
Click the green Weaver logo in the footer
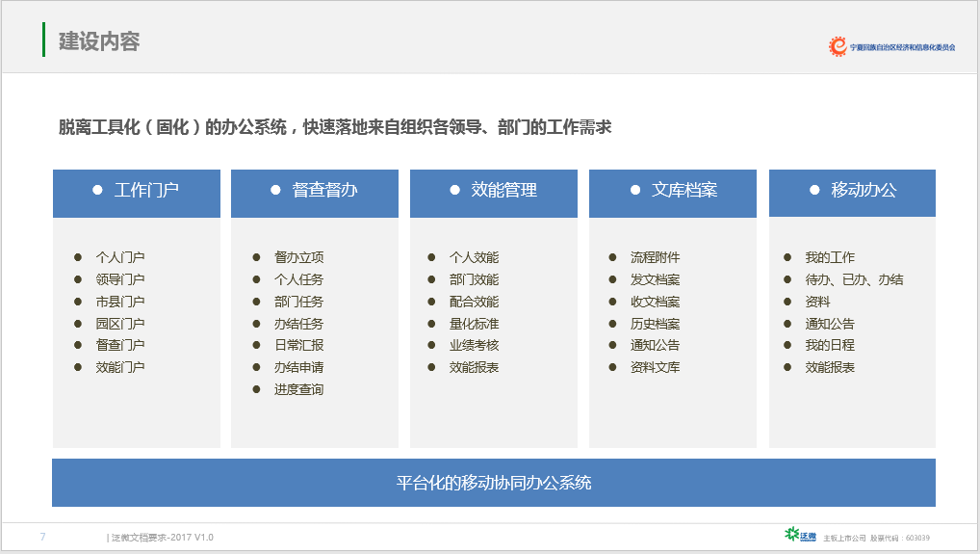point(801,535)
